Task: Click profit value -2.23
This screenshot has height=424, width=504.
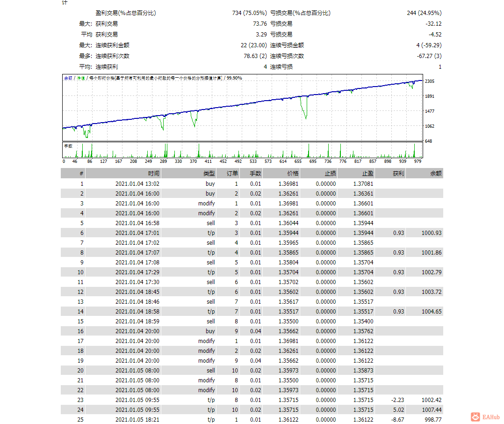Action: tap(397, 400)
